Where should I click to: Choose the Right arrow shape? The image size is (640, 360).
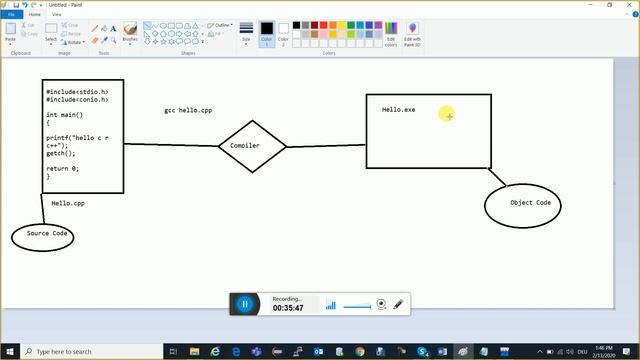coord(180,33)
